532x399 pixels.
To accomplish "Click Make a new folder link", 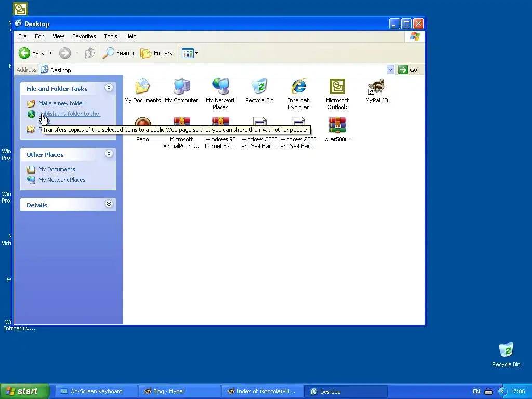I will 61,103.
